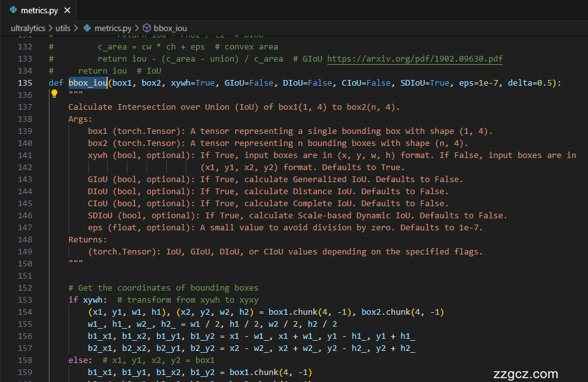588x382 pixels.
Task: Switch to the metrics.py tab
Action: coord(39,11)
